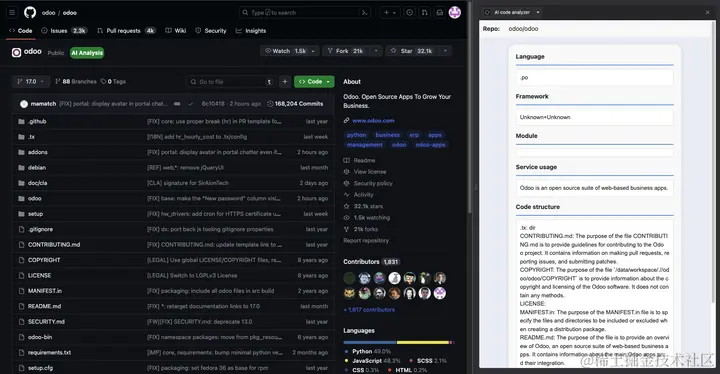The height and width of the screenshot is (374, 720).
Task: Open CONTRIBUTING.md file
Action: point(54,244)
